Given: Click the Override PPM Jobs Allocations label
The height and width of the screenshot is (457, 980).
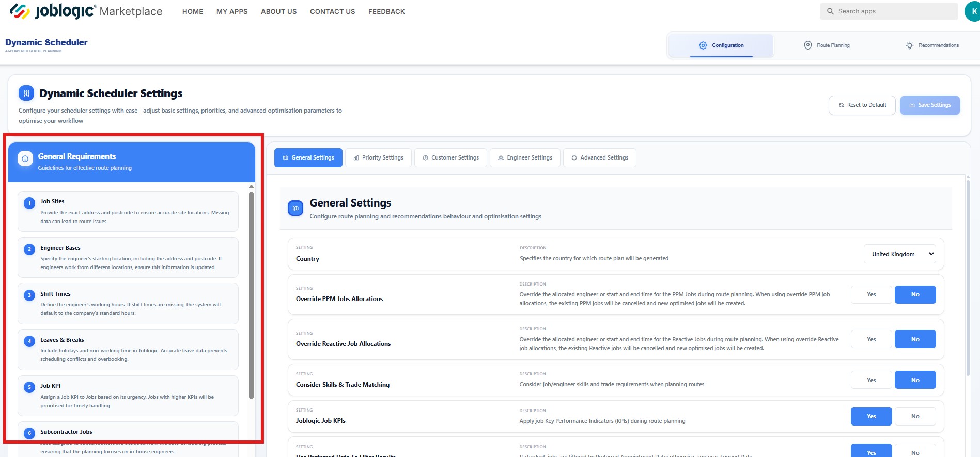Looking at the screenshot, I should click(339, 299).
